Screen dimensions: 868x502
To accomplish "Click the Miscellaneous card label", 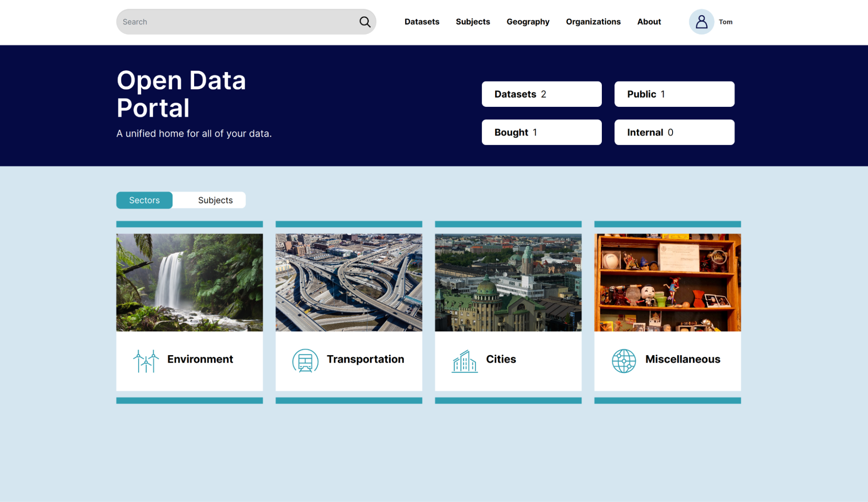I will (x=683, y=359).
